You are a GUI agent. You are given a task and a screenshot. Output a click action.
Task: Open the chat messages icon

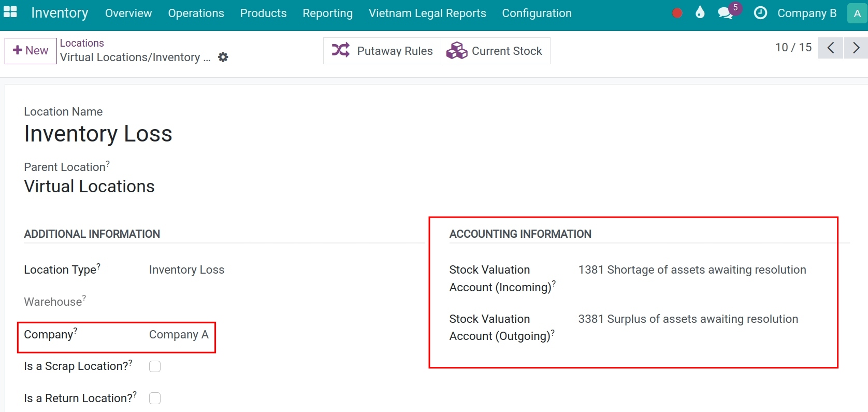click(726, 13)
